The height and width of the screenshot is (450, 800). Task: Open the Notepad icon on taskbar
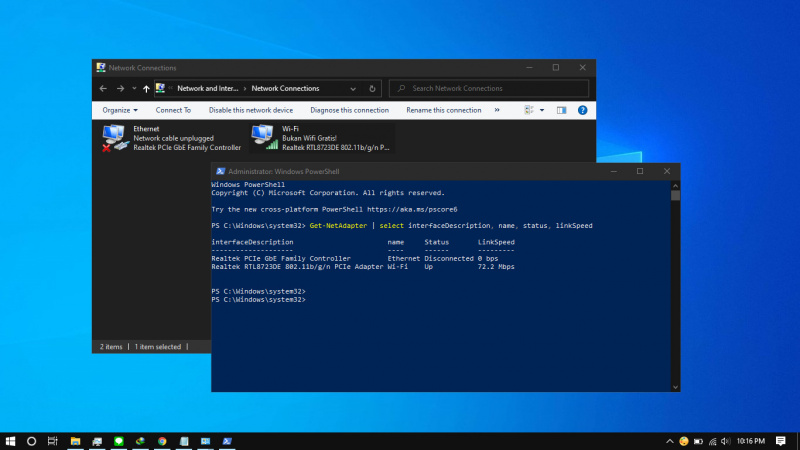(184, 441)
